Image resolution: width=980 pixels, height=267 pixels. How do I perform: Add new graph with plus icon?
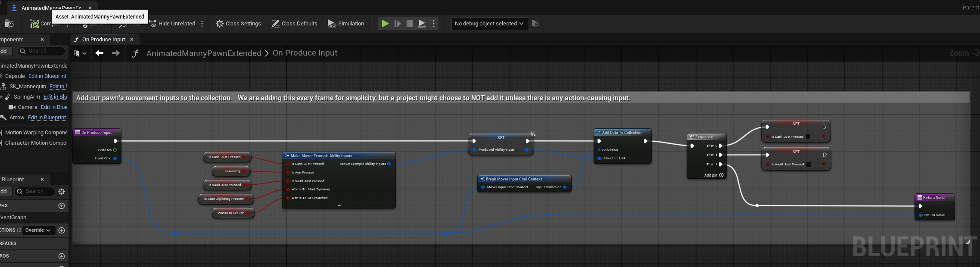[x=62, y=206]
